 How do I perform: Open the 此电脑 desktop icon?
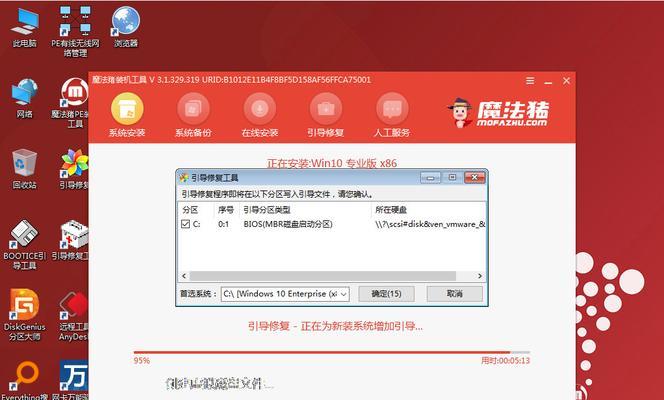pos(25,28)
